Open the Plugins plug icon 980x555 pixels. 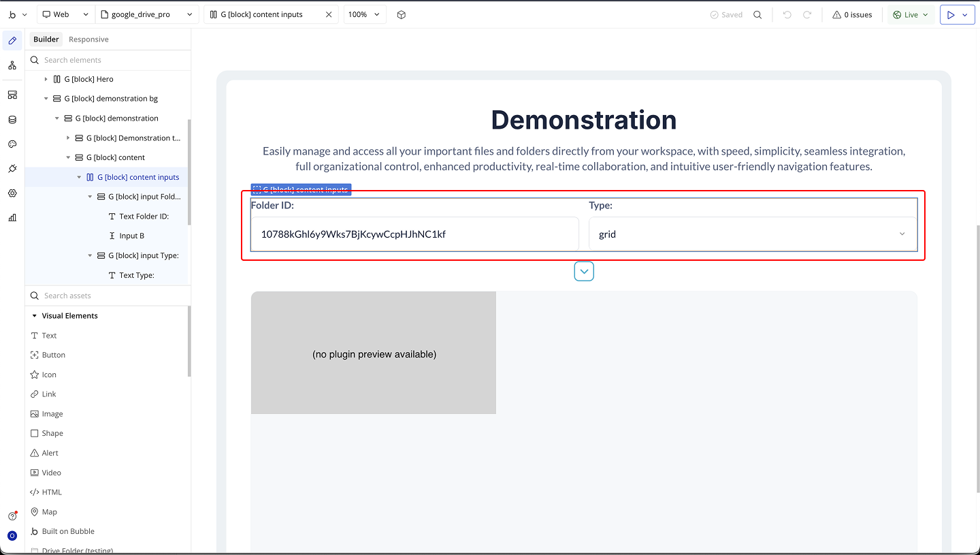point(12,169)
